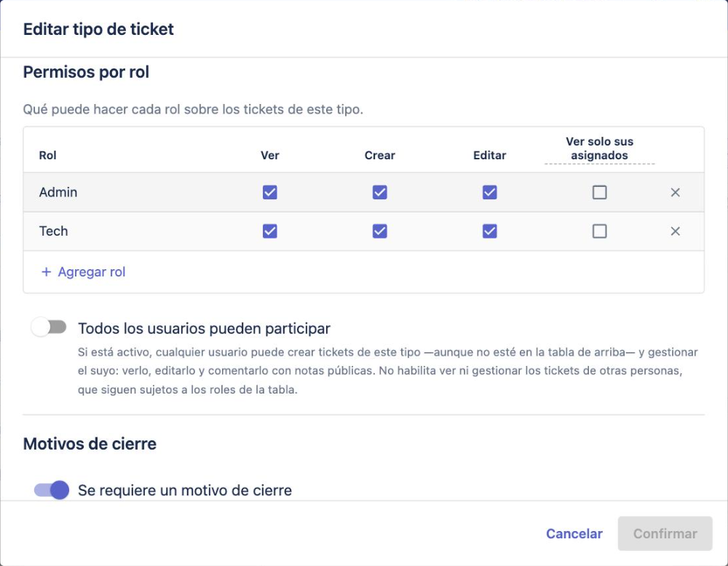This screenshot has width=728, height=566.
Task: Uncheck Crear permission for Admin
Action: coord(380,192)
